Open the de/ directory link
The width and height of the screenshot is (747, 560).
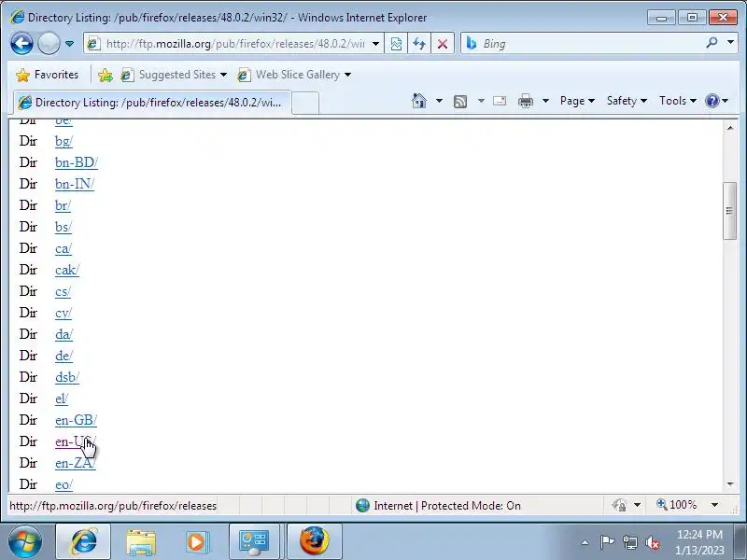(x=63, y=356)
